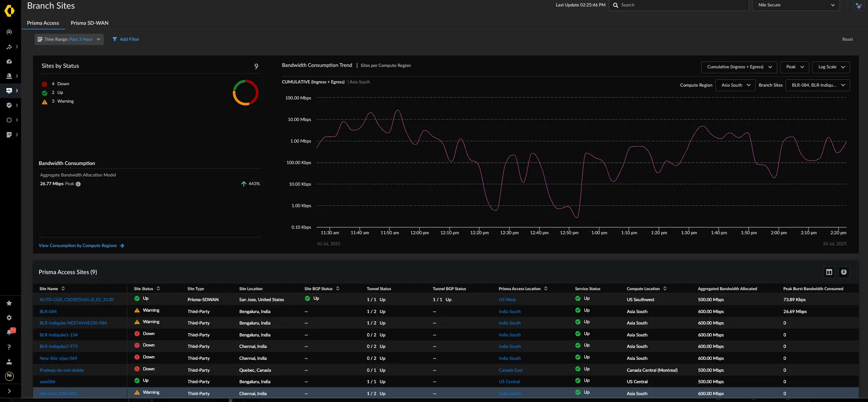Open favorites star icon in sidebar
The width and height of the screenshot is (868, 402).
(9, 303)
